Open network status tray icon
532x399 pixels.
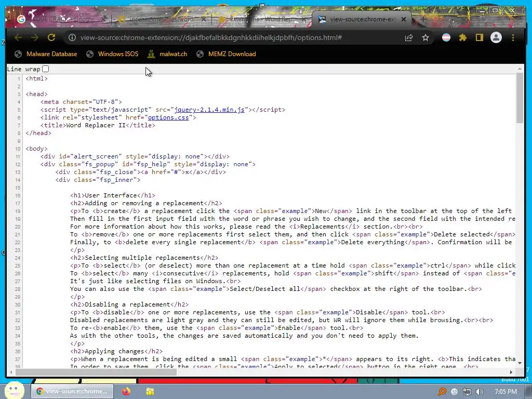(467, 392)
